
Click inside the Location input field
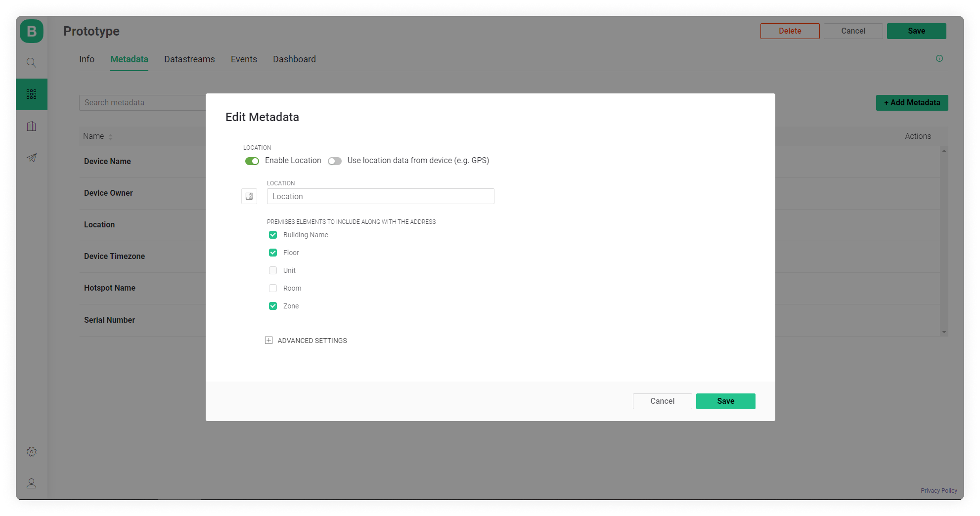380,196
